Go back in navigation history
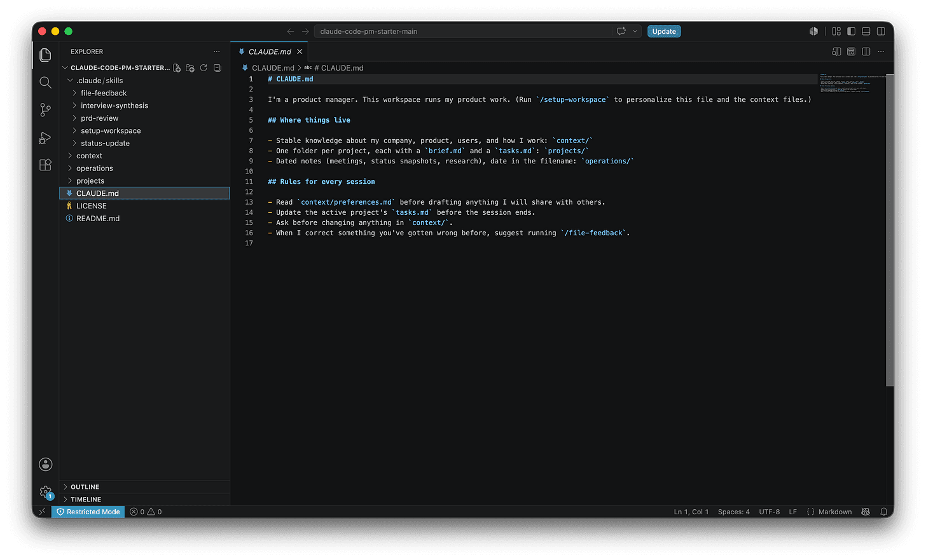926x560 pixels. (x=291, y=31)
